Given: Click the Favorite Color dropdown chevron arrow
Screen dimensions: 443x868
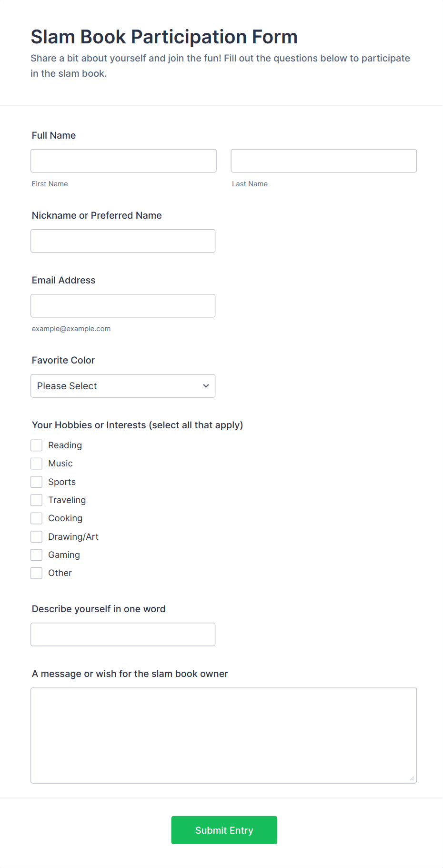Looking at the screenshot, I should (x=206, y=386).
